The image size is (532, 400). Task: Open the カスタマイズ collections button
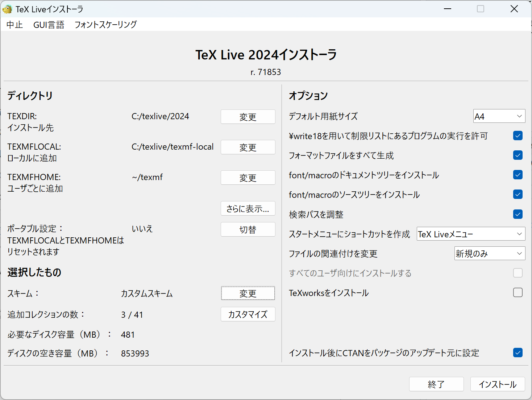[248, 314]
